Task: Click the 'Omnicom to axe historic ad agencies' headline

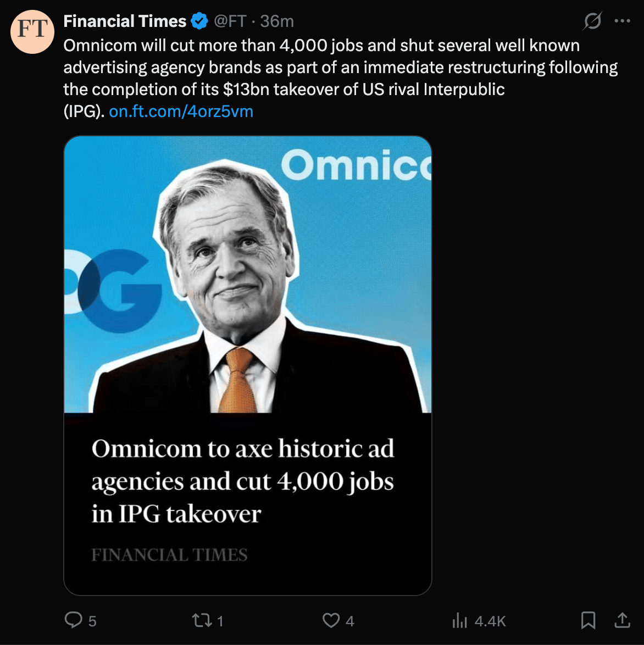Action: (x=242, y=481)
